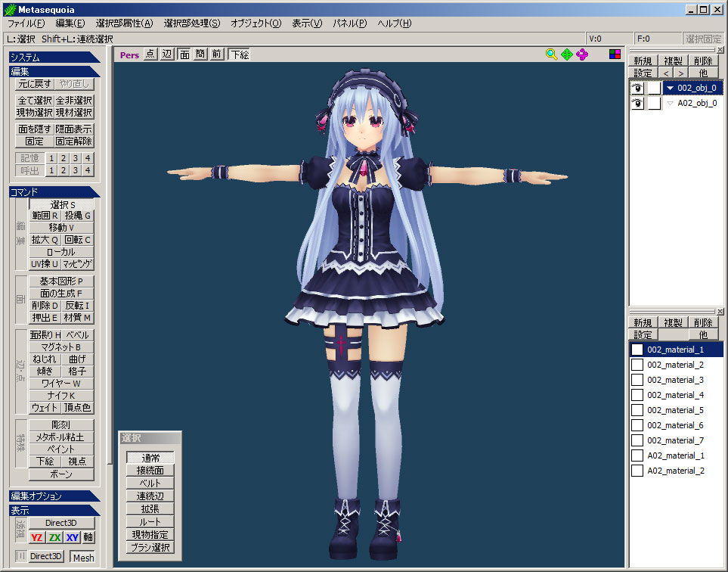
Task: Toggle 簡 simple display in viewport bar
Action: pyautogui.click(x=200, y=54)
